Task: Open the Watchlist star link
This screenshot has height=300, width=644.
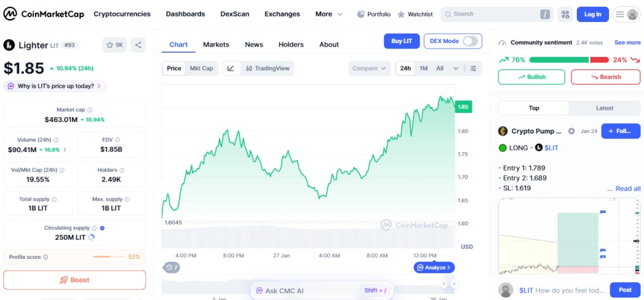Action: 415,14
